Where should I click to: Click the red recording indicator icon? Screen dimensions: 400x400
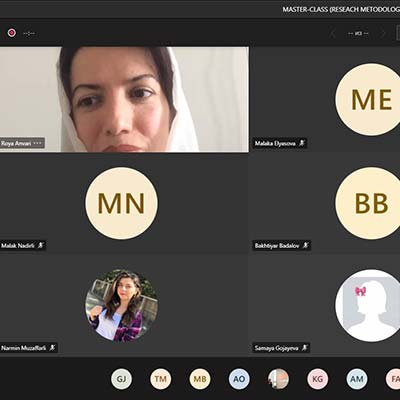(x=12, y=33)
